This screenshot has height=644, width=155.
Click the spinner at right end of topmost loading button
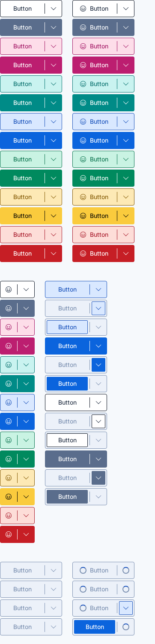pos(126,570)
